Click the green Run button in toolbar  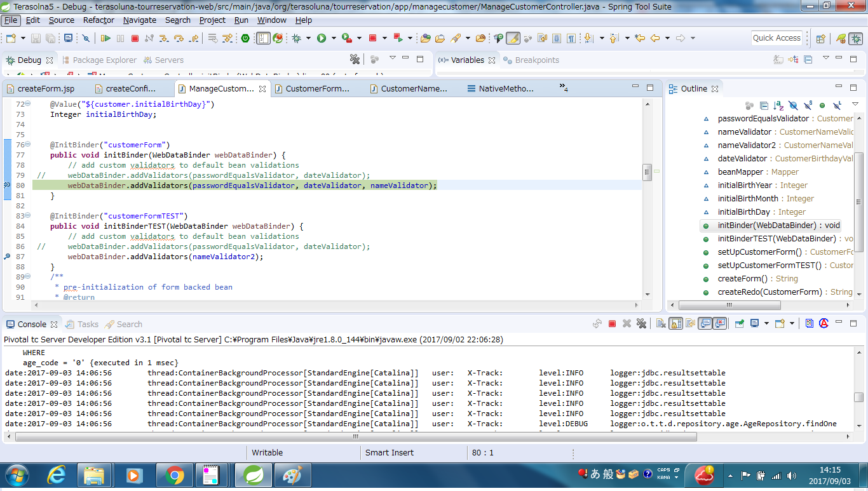322,38
